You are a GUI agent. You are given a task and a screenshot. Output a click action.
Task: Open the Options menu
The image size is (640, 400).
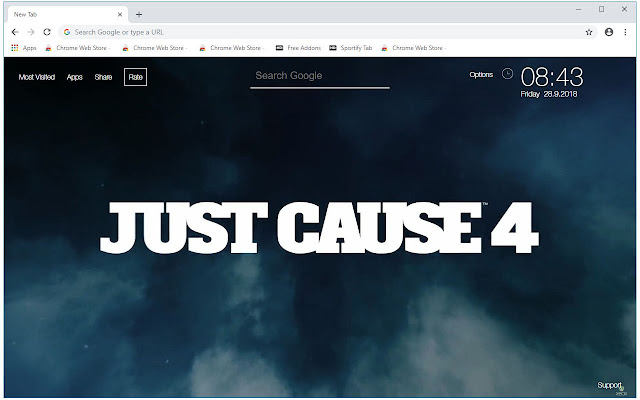click(x=481, y=75)
